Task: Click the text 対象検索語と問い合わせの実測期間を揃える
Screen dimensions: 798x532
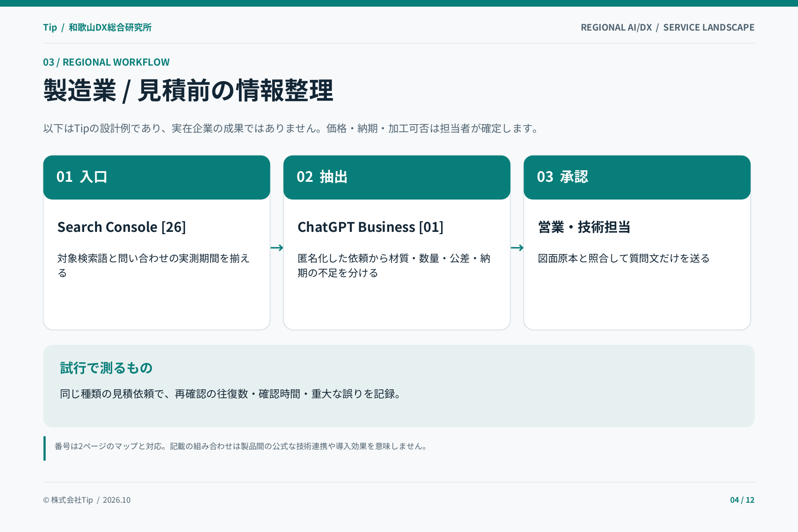Action: click(x=154, y=266)
